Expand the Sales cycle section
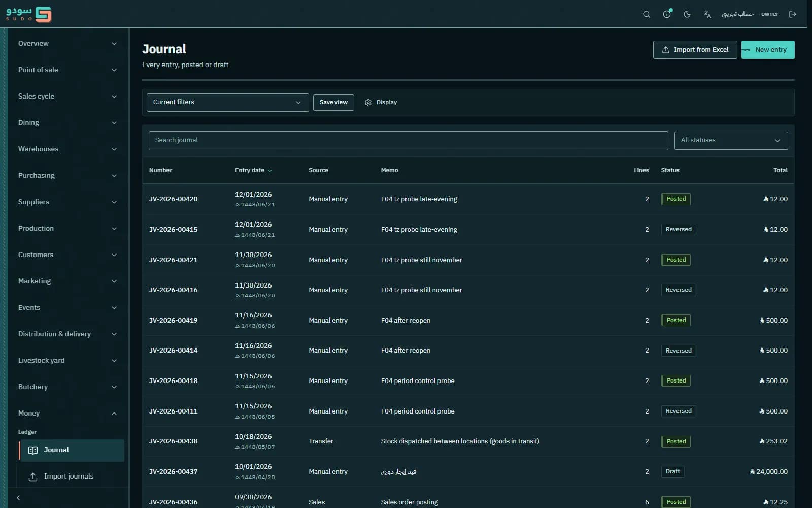This screenshot has height=508, width=812. [67, 97]
